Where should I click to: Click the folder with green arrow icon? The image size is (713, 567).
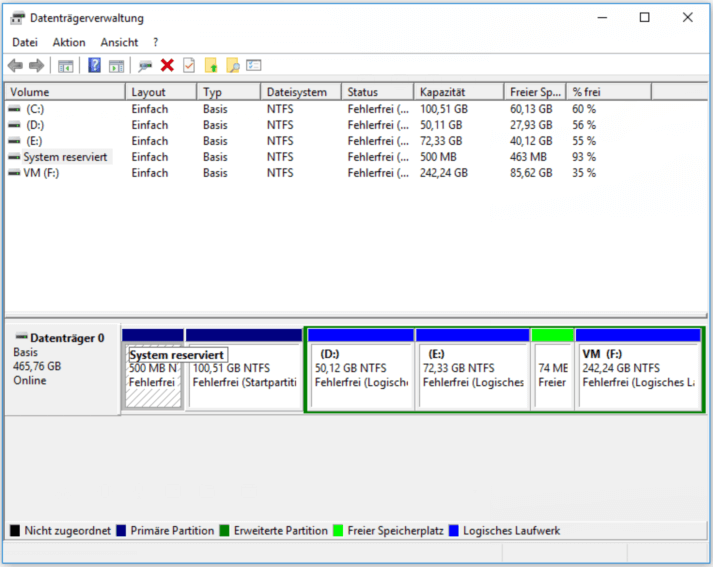[x=211, y=65]
